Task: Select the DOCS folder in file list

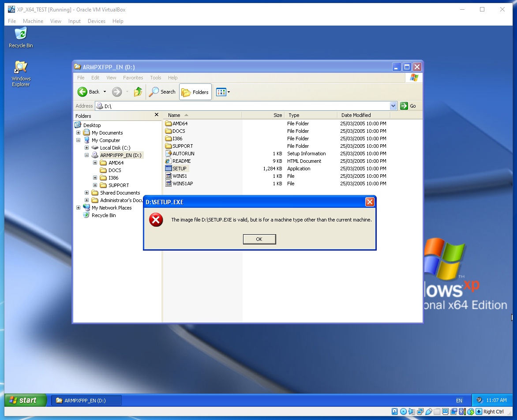Action: point(176,131)
